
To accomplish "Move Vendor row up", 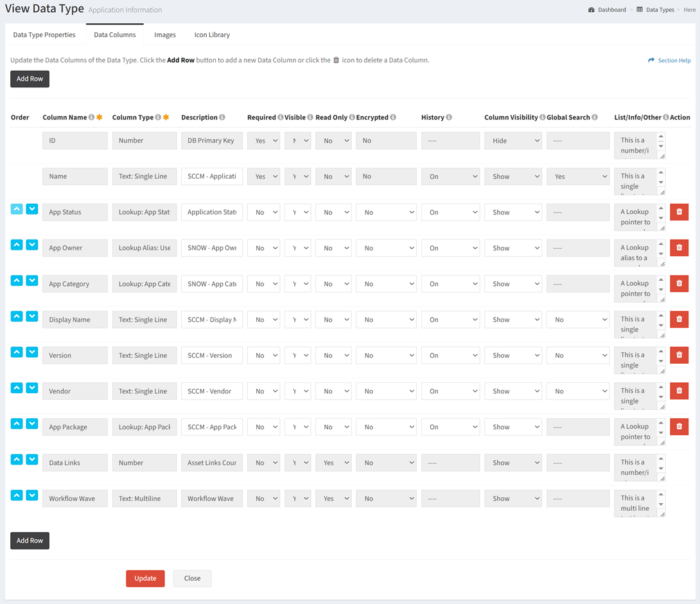I will [17, 387].
